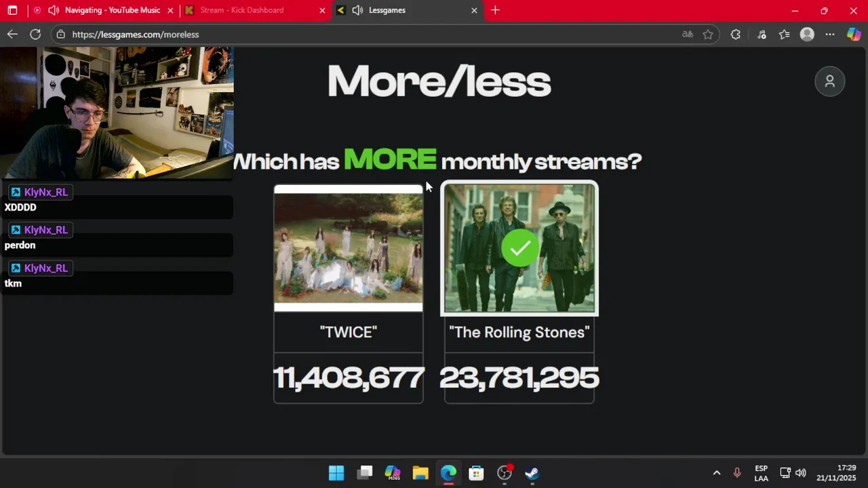Click the green MORE word
Viewport: 868px width, 488px height.
390,159
